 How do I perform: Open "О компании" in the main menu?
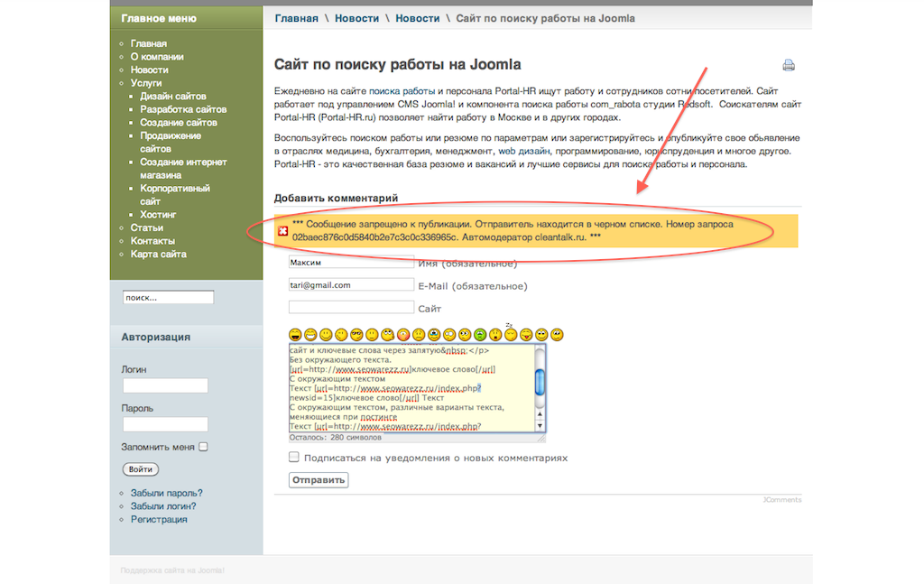pyautogui.click(x=156, y=57)
